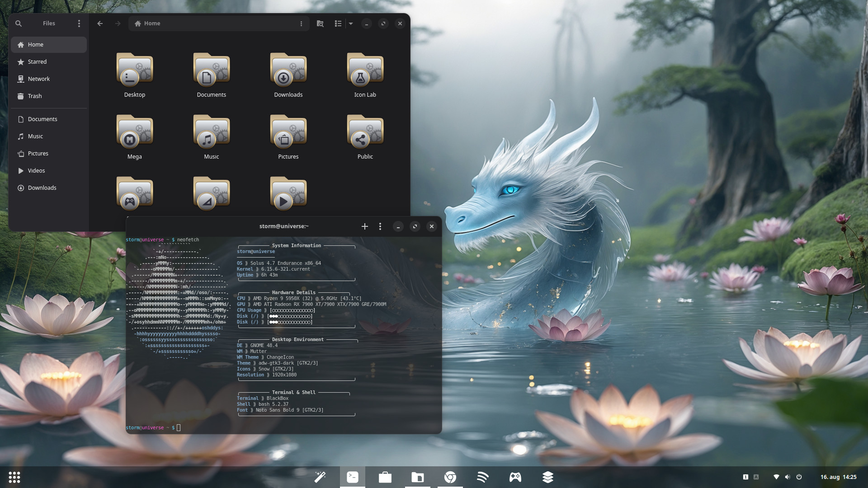The width and height of the screenshot is (868, 488).
Task: Expand view options dropdown arrow in Files
Action: (351, 23)
